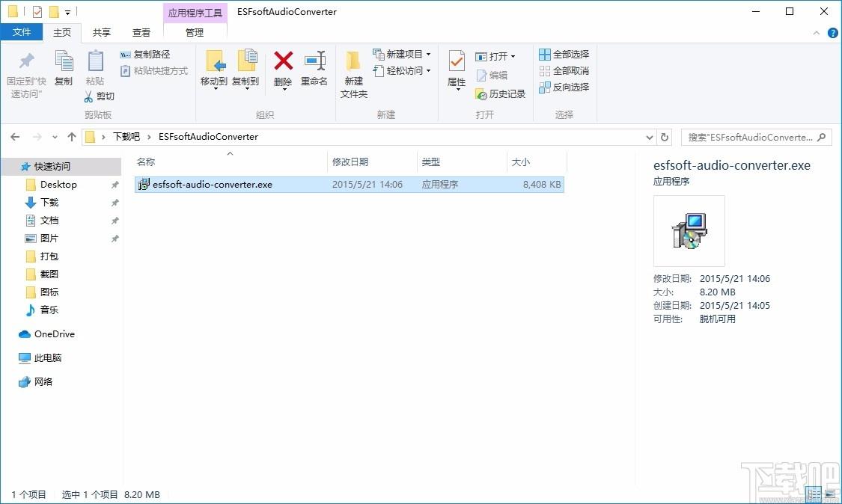Open Pictures (图片) in the sidebar
The image size is (842, 504).
(x=49, y=239)
